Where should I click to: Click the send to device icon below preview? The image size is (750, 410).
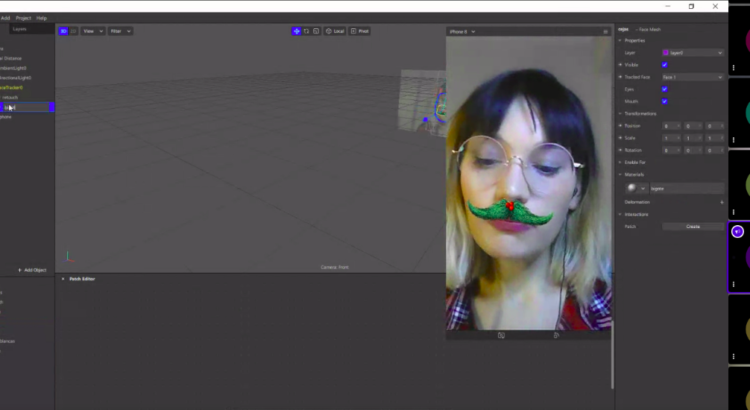tap(556, 335)
